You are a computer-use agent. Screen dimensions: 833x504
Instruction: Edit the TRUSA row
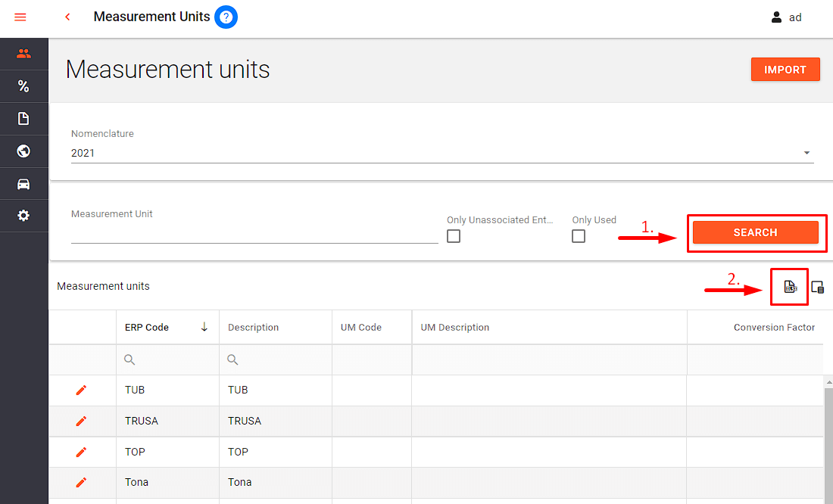(x=81, y=422)
